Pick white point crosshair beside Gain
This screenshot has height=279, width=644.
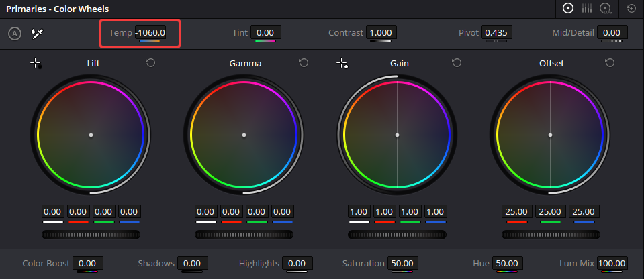pyautogui.click(x=342, y=63)
